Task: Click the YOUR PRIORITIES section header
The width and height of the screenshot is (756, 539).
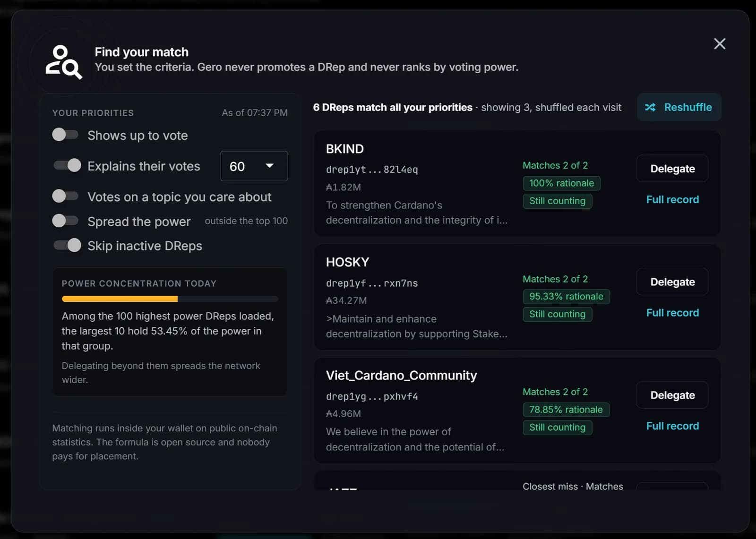Action: point(93,113)
